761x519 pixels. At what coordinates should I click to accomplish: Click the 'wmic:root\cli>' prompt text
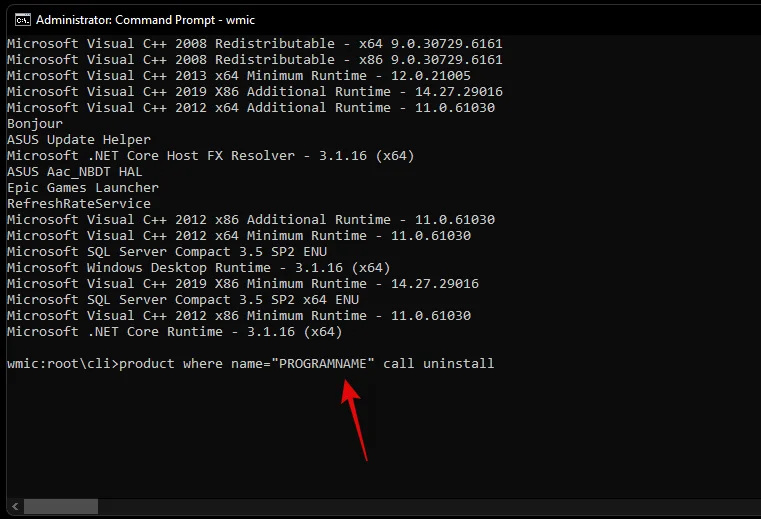[x=63, y=364]
